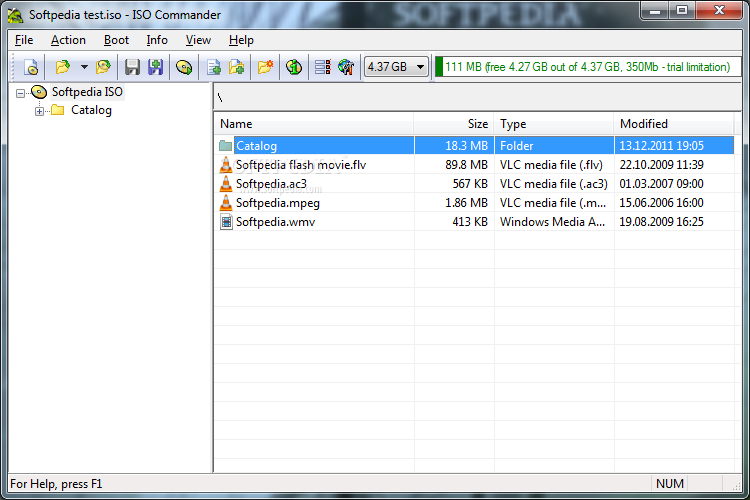Open the Help menu

[x=241, y=40]
